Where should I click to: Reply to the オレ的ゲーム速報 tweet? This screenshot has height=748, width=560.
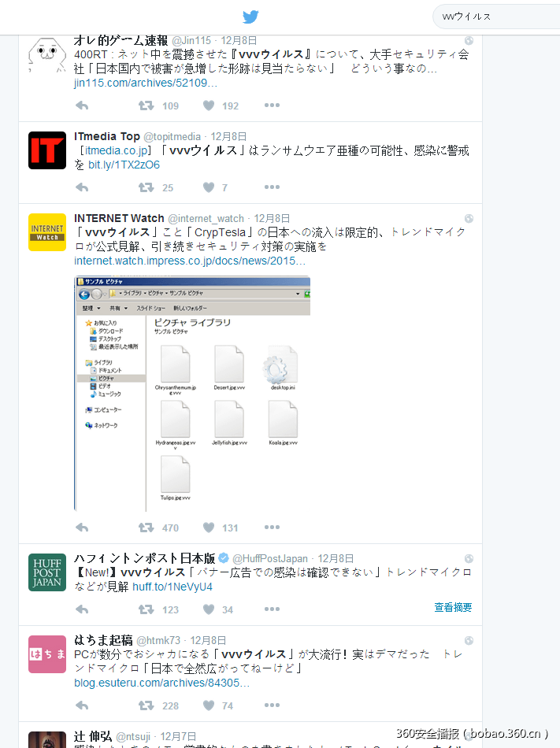point(82,106)
